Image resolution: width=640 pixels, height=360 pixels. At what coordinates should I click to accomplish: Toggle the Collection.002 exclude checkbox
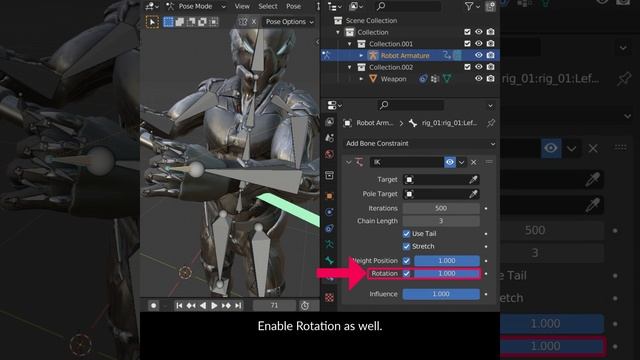pyautogui.click(x=467, y=67)
